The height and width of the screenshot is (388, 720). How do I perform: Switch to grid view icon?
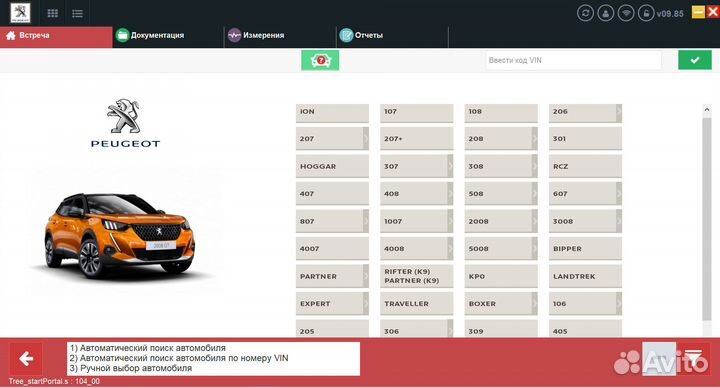point(53,13)
